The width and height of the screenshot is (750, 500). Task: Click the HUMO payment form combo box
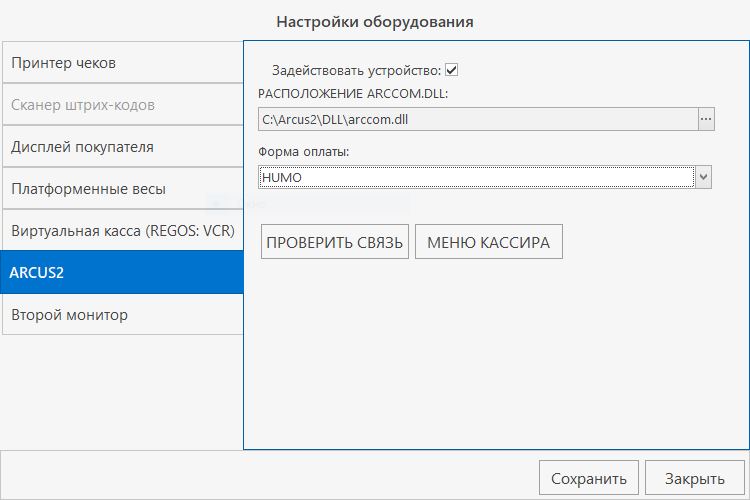[475, 177]
